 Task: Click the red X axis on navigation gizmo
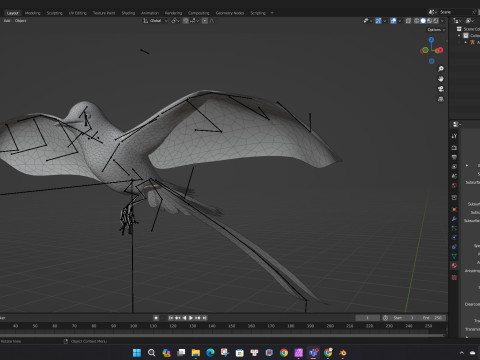point(440,50)
